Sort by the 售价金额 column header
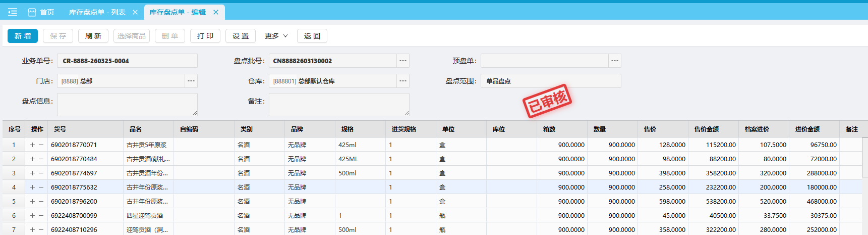The width and height of the screenshot is (868, 235). pyautogui.click(x=706, y=129)
